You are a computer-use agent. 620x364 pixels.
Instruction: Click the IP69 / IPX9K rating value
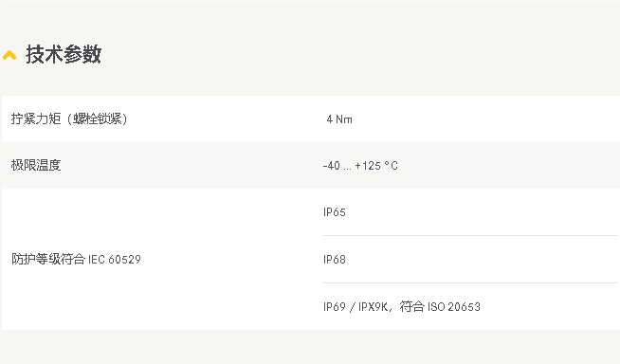click(x=356, y=307)
